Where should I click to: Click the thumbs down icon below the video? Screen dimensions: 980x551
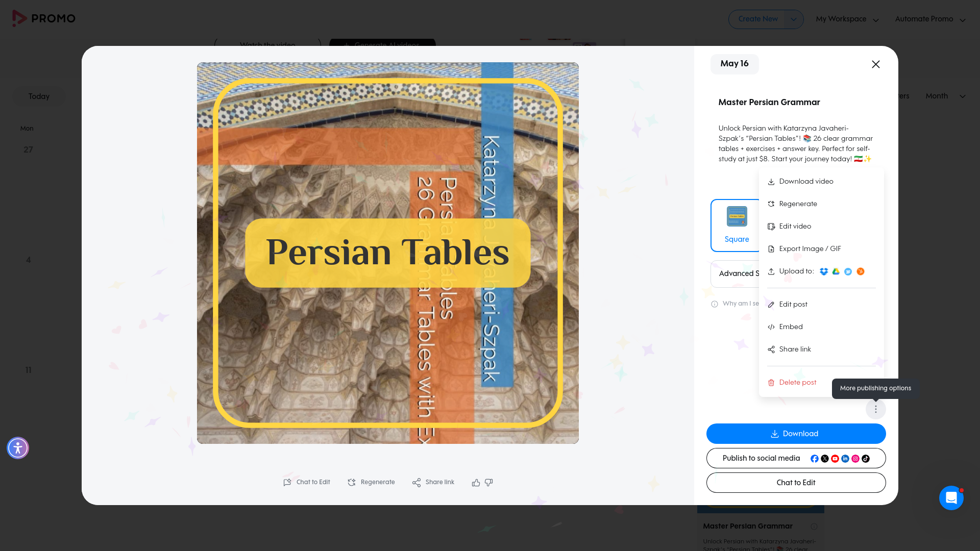click(489, 483)
